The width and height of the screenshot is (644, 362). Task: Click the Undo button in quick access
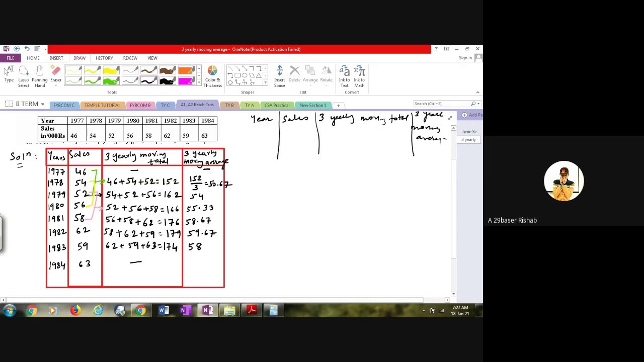(27, 49)
